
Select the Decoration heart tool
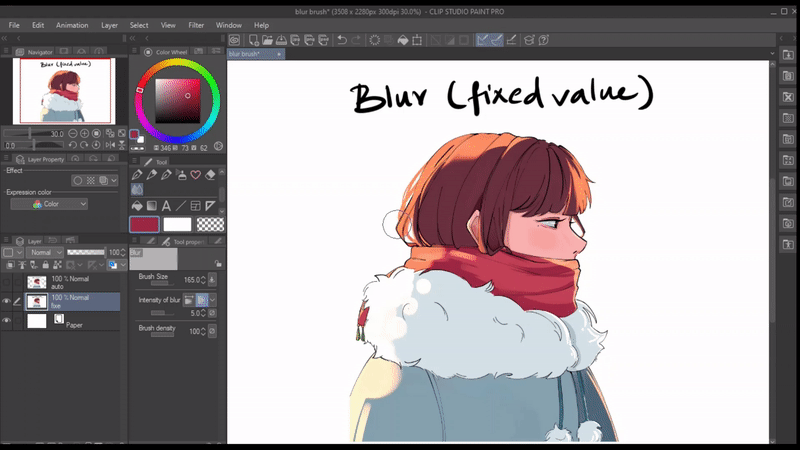[195, 175]
